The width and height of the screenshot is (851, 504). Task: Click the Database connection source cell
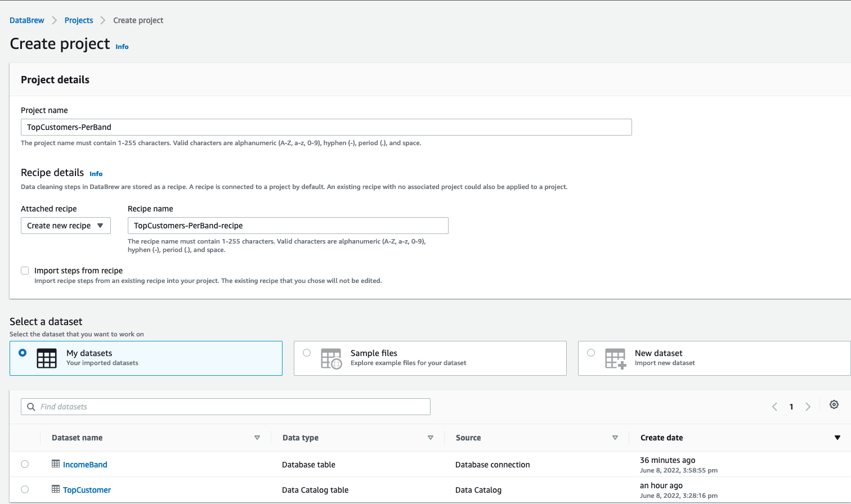pos(492,465)
